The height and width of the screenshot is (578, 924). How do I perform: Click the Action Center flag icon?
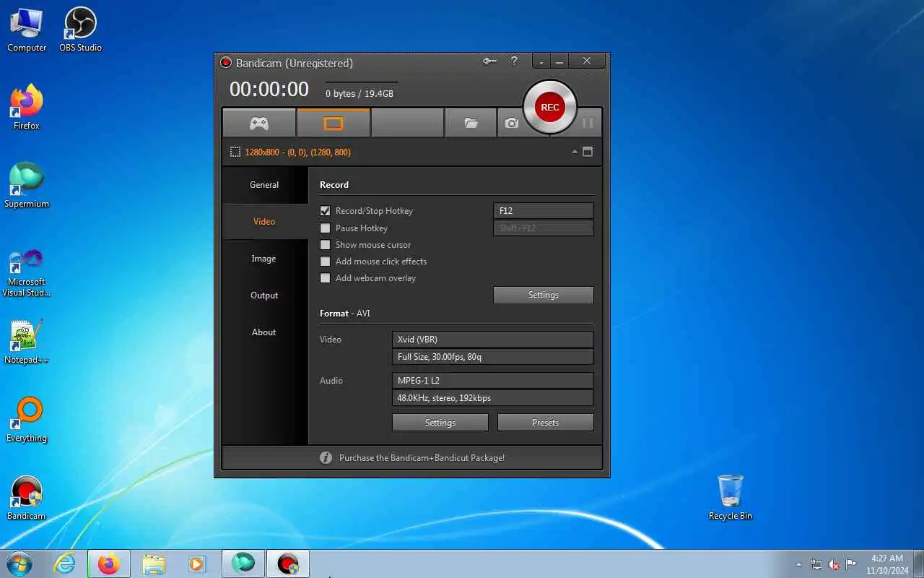(x=851, y=564)
